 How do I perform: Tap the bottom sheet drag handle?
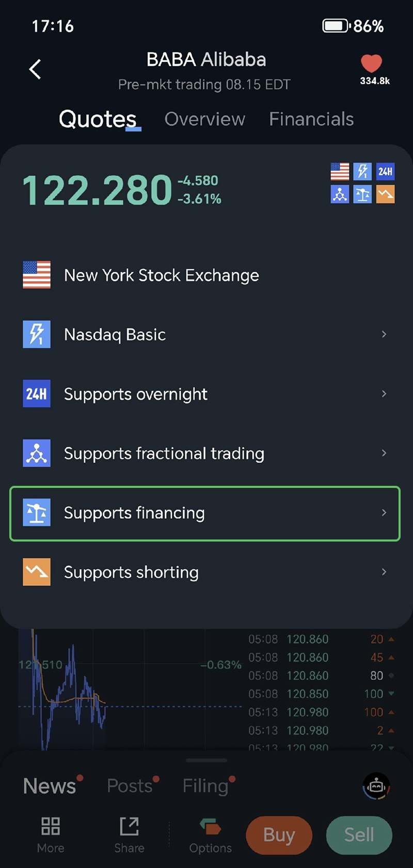coord(206,760)
